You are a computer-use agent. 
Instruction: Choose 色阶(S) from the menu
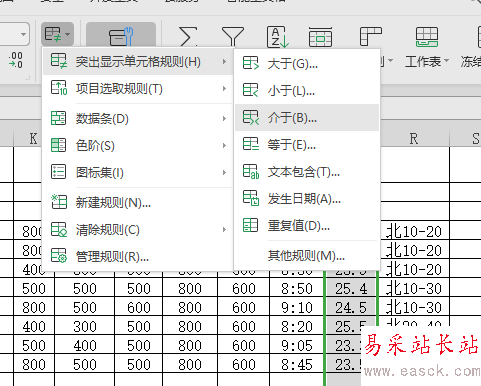point(138,146)
